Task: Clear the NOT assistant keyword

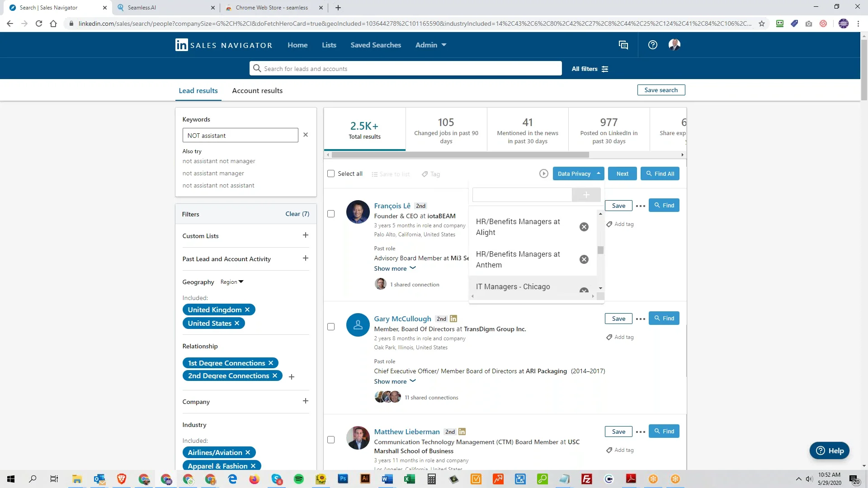Action: [x=306, y=135]
